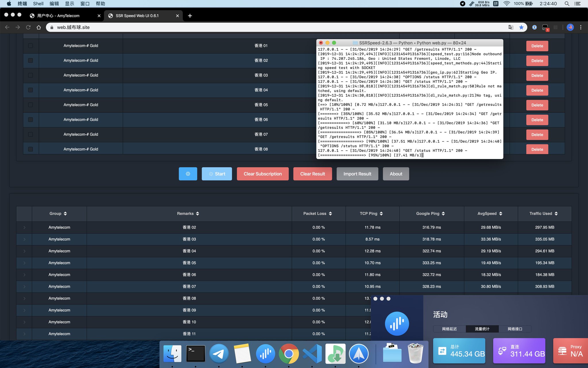Open Terminal app in the dock
The width and height of the screenshot is (588, 368).
[x=196, y=354]
